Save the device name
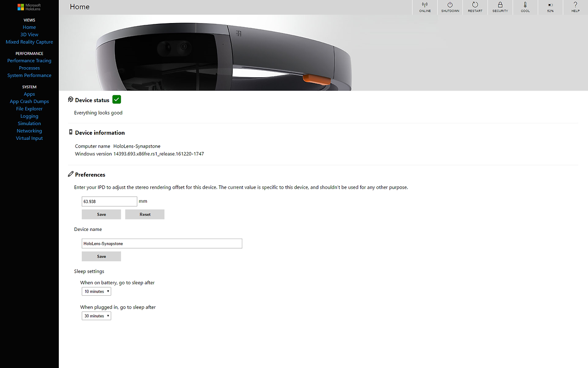Screen dimensions: 588x368 pyautogui.click(x=102, y=256)
